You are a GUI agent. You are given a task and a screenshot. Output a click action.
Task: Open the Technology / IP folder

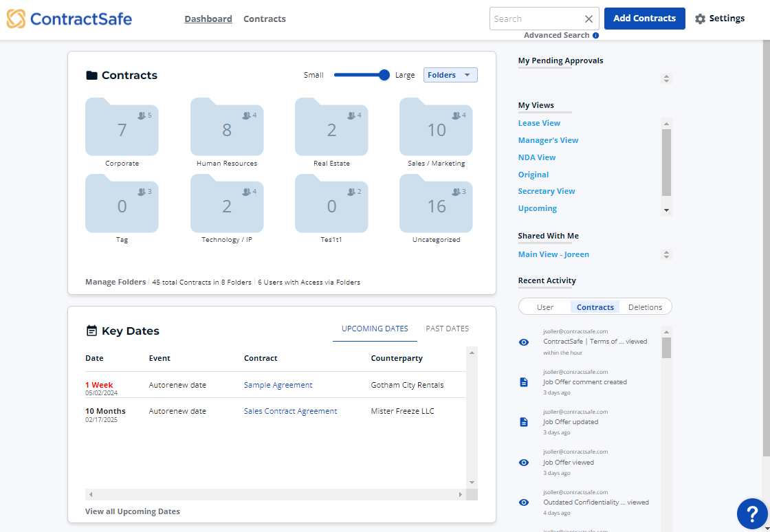click(x=227, y=203)
